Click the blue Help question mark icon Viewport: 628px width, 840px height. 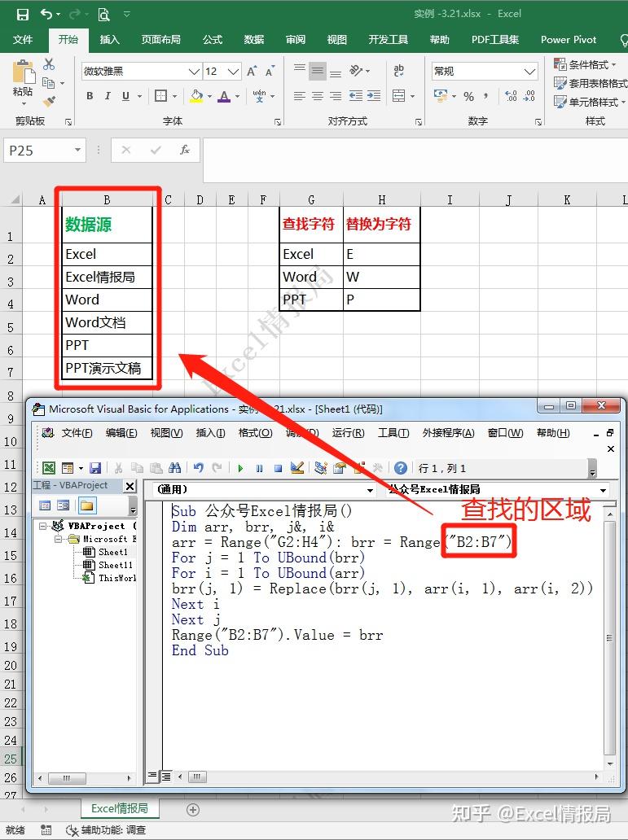[x=401, y=468]
